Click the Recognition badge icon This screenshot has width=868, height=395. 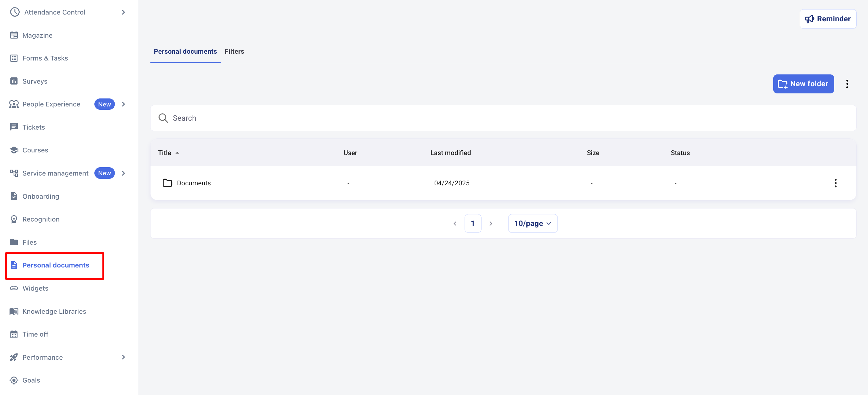[x=14, y=219]
